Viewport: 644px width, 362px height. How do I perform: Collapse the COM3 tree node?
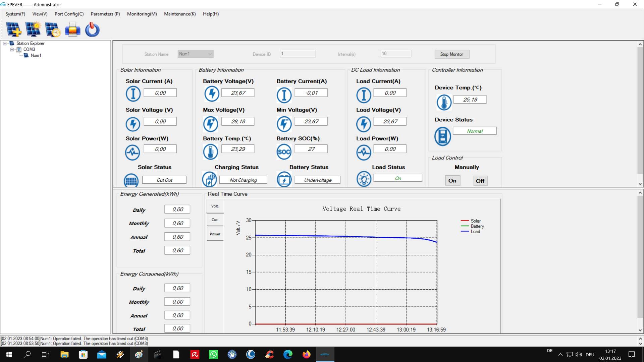(12, 50)
